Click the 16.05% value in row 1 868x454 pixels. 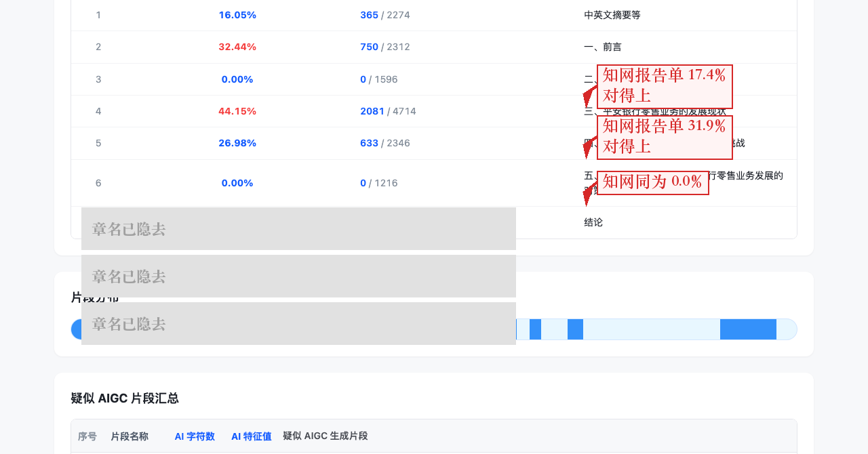[237, 15]
